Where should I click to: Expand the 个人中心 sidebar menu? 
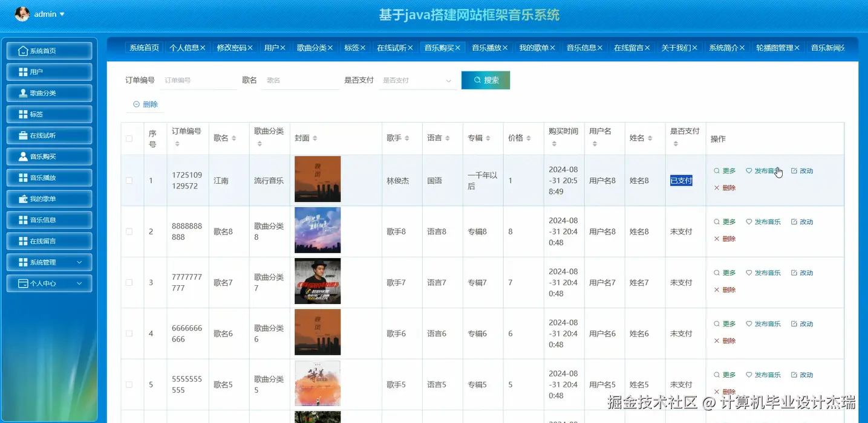tap(49, 283)
